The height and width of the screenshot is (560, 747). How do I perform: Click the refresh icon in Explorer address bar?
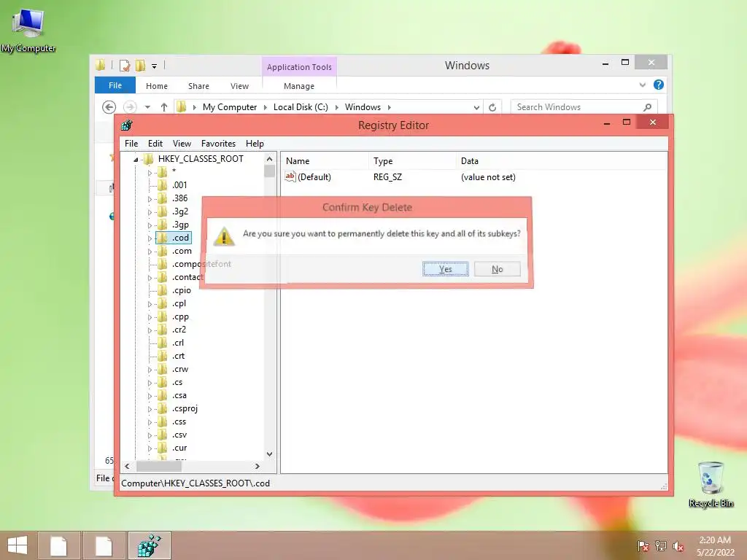[x=492, y=107]
